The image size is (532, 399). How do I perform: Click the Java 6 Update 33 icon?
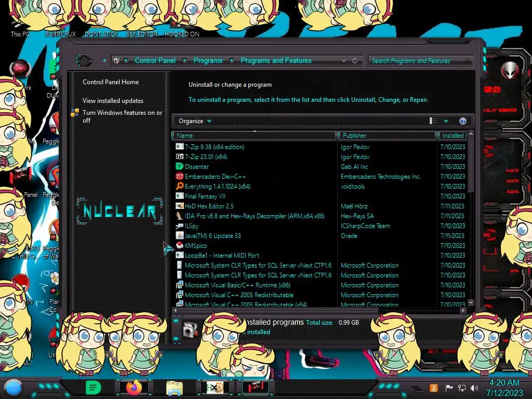coord(179,235)
